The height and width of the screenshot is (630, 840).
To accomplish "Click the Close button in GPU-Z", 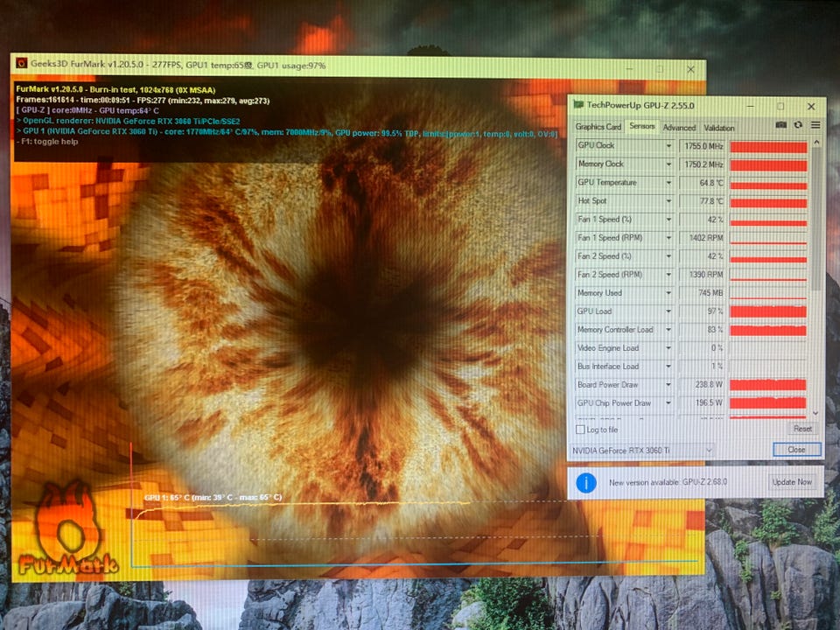I will [x=796, y=450].
